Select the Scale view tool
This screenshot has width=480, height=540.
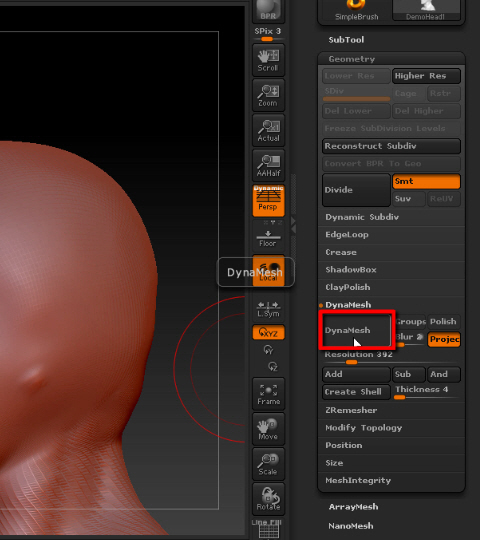coord(268,464)
